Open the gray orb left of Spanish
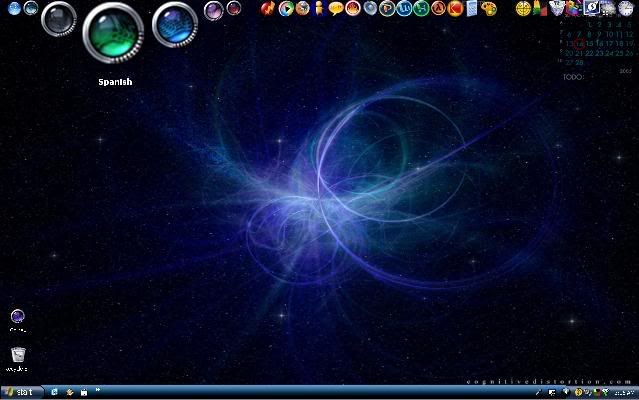 tap(59, 19)
